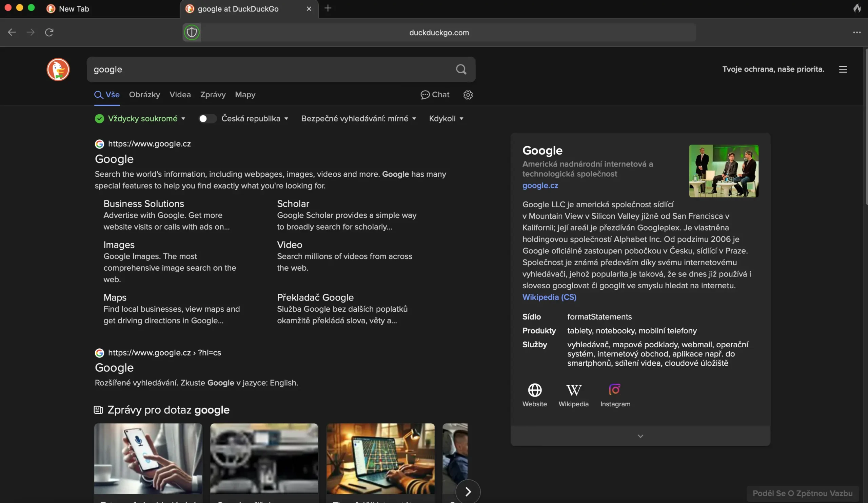This screenshot has width=868, height=503.
Task: Click the settings gear icon in search bar
Action: click(468, 95)
